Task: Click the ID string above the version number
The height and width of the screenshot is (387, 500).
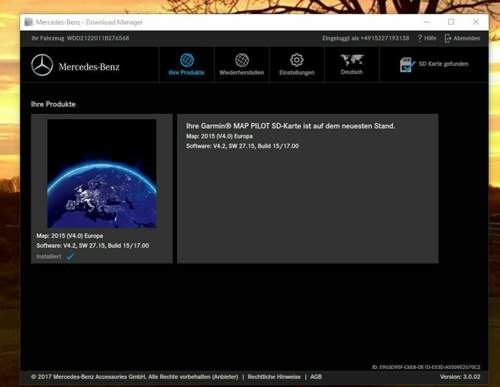Action: coord(426,367)
